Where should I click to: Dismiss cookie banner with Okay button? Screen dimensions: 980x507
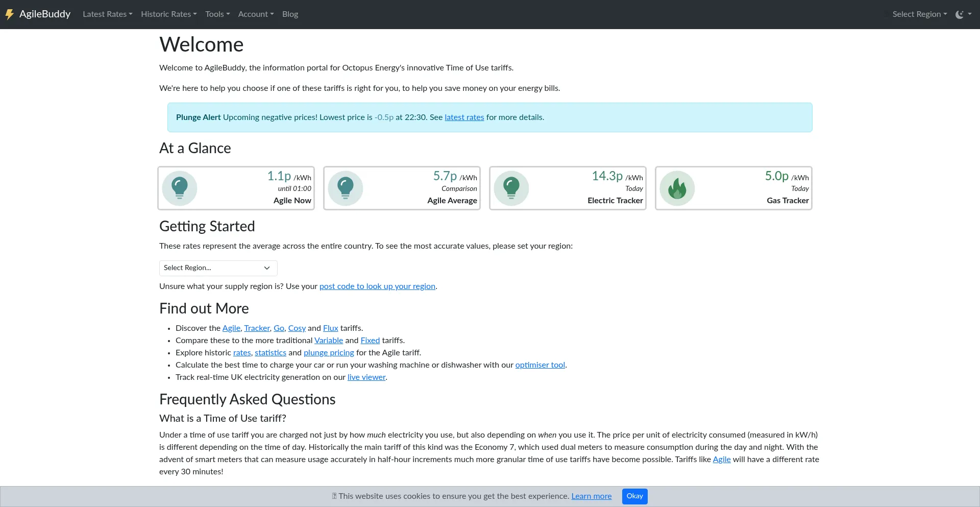(x=635, y=496)
